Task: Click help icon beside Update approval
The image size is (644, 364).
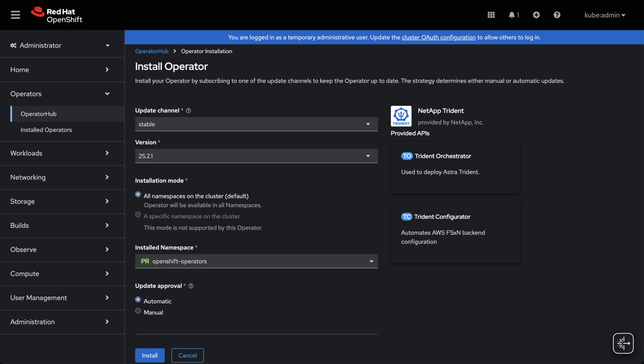Action: pos(191,286)
